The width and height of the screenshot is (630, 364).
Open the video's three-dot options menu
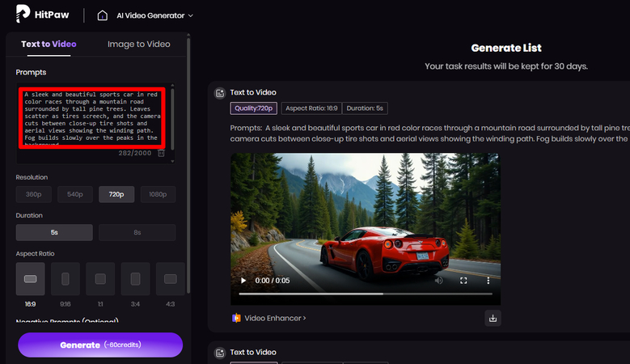click(x=488, y=281)
